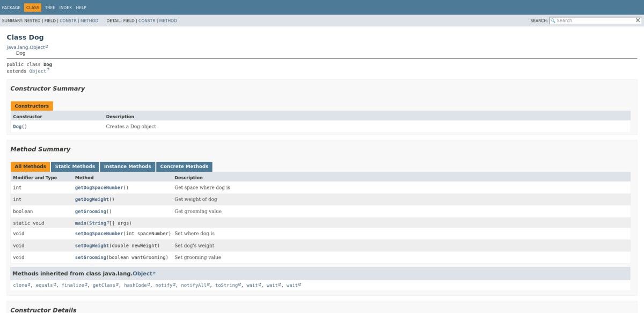644x313 pixels.
Task: Open the HELP page
Action: tap(81, 8)
